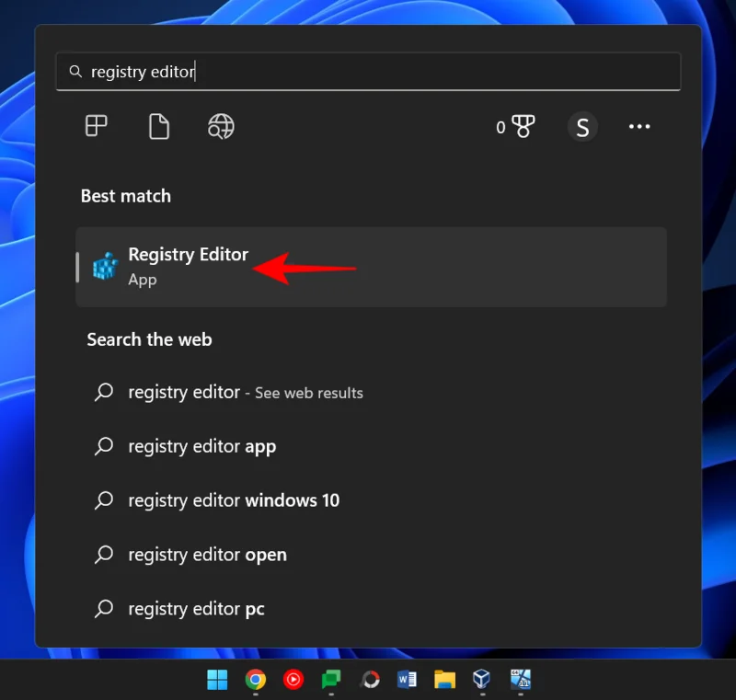736x700 pixels.
Task: Filter search results by Apps
Action: 96,127
